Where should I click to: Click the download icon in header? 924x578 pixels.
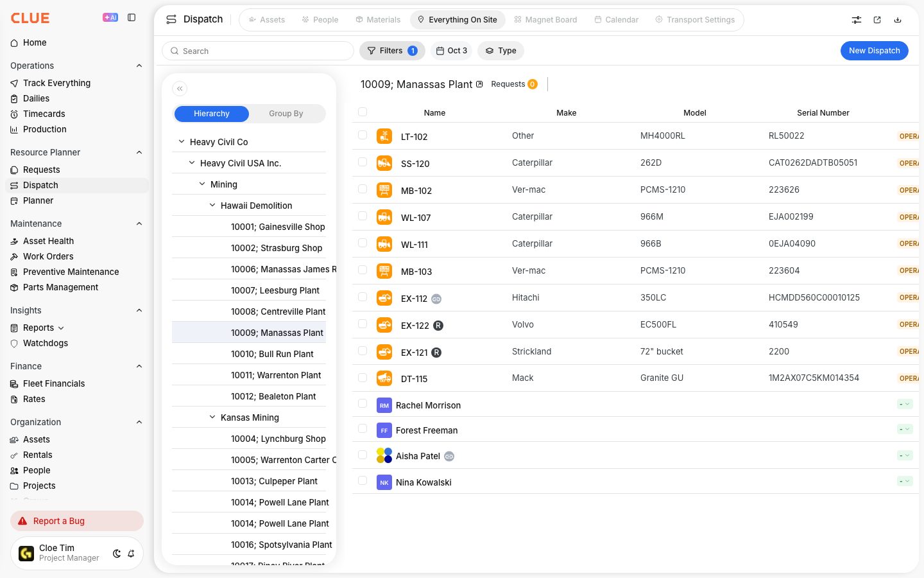(898, 20)
